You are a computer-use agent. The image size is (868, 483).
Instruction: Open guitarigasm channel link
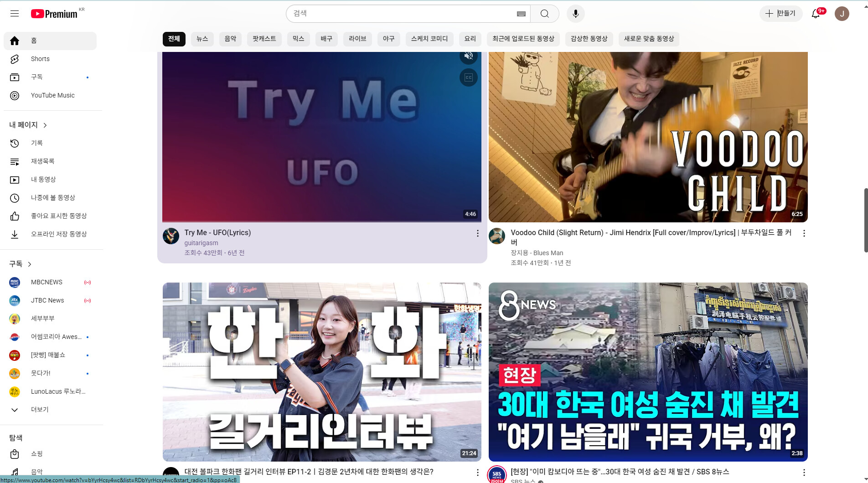[201, 243]
